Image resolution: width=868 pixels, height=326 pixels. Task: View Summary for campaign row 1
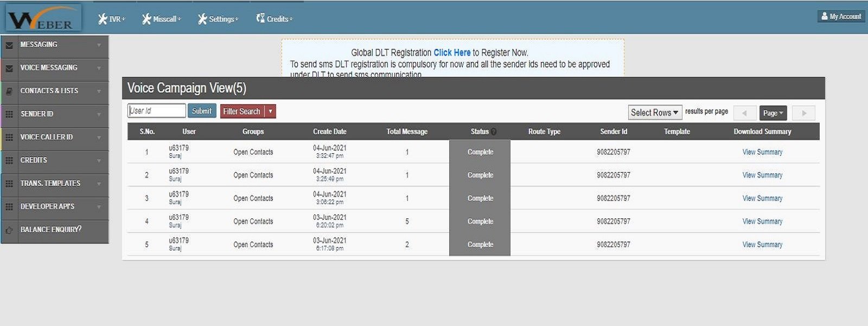click(x=762, y=152)
